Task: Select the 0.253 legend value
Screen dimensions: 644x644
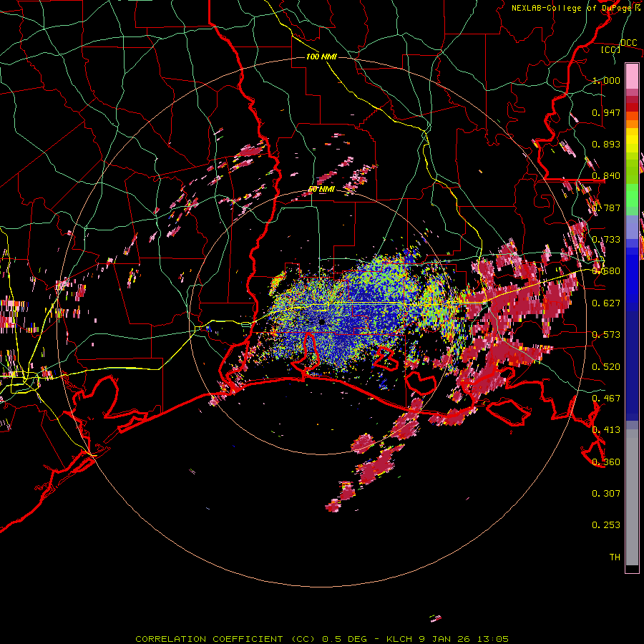Action: pos(606,525)
